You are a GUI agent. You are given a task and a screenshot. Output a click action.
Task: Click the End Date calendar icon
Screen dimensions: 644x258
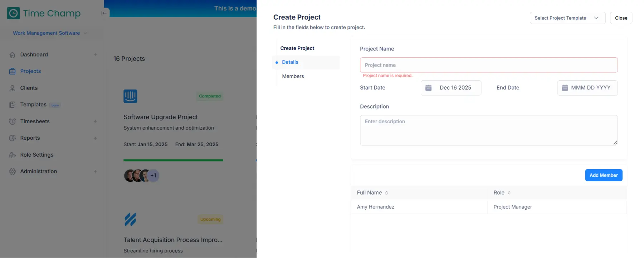(565, 88)
